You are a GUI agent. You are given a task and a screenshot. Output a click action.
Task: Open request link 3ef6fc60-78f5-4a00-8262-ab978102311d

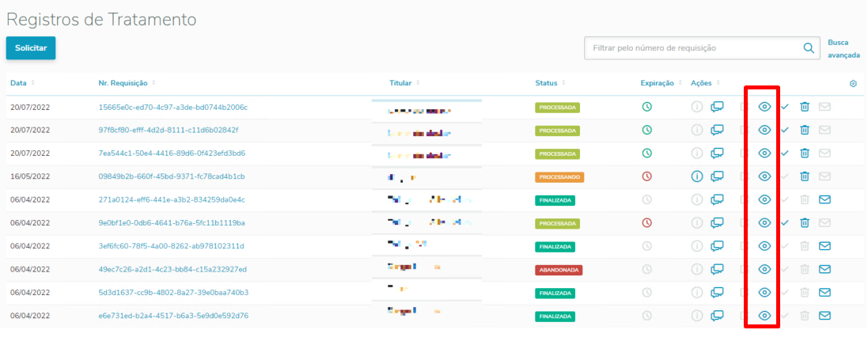(171, 246)
